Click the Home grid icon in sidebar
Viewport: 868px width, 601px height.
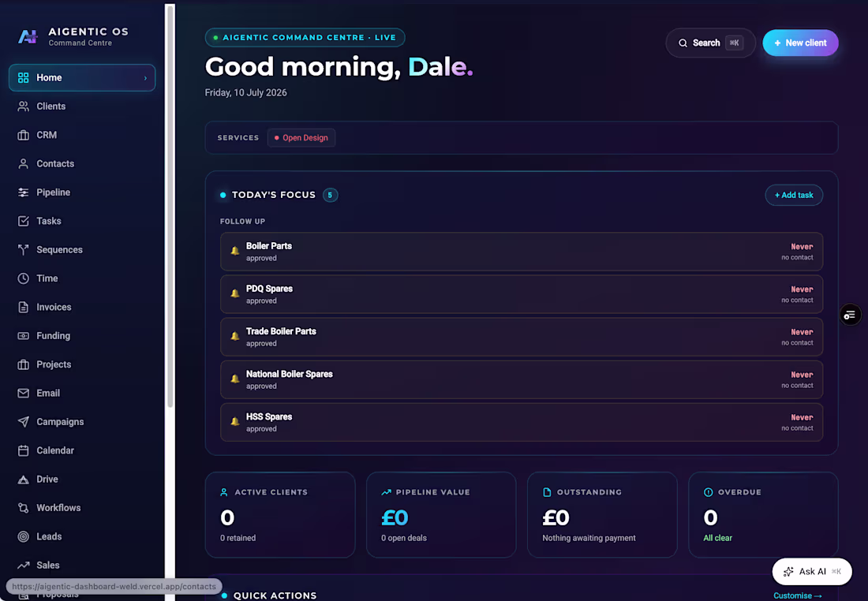pos(23,77)
